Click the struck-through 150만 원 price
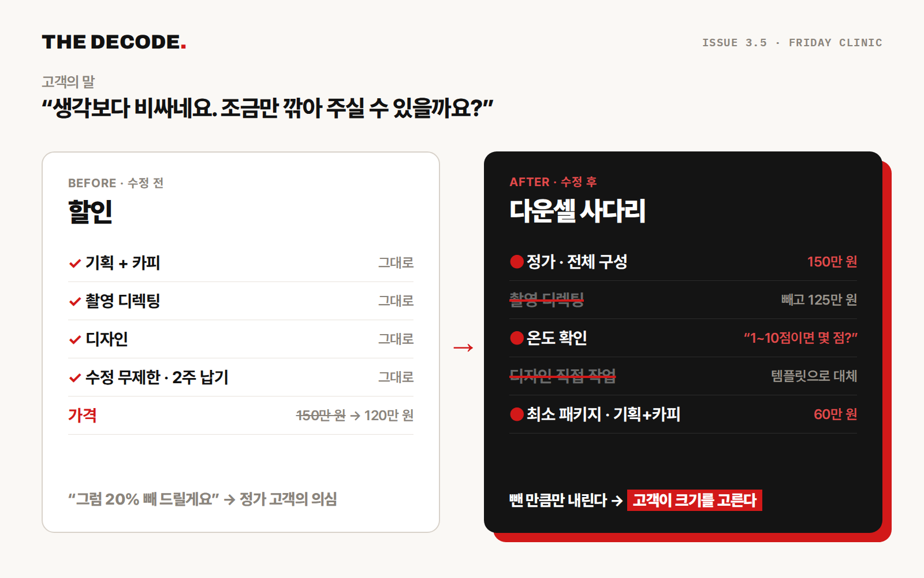Viewport: 924px width, 578px height. pos(321,416)
